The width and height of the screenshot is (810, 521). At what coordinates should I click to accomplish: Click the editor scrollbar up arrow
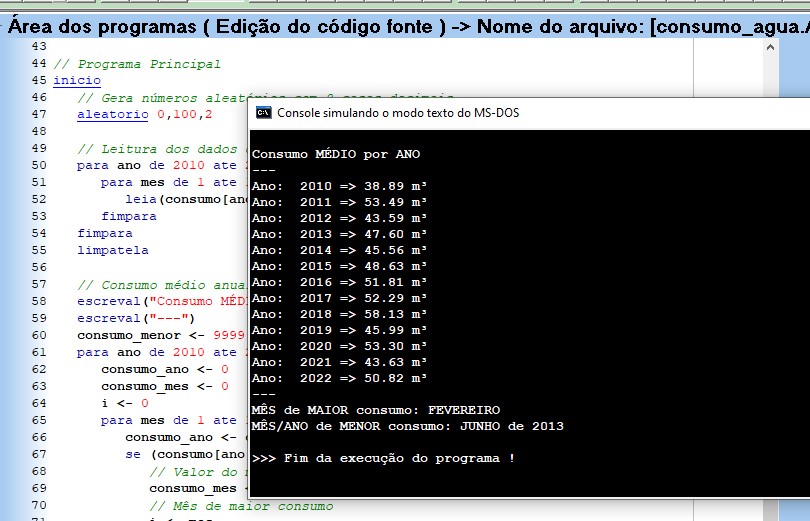click(770, 48)
